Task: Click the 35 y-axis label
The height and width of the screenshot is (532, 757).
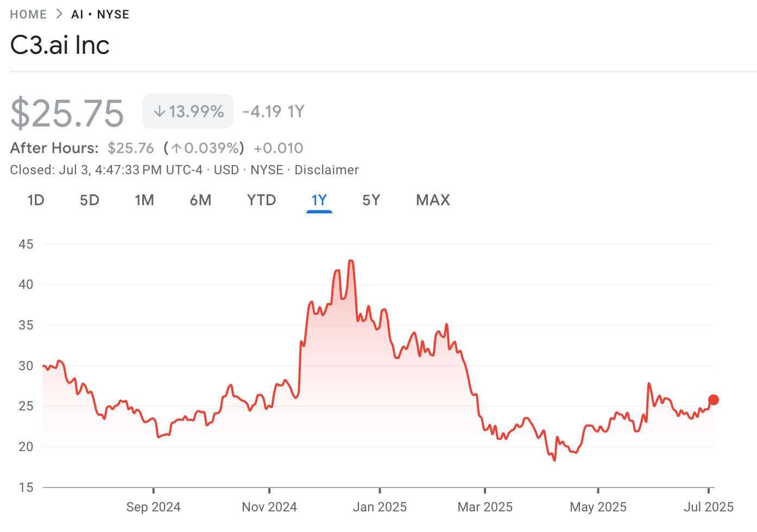Action: pos(26,325)
